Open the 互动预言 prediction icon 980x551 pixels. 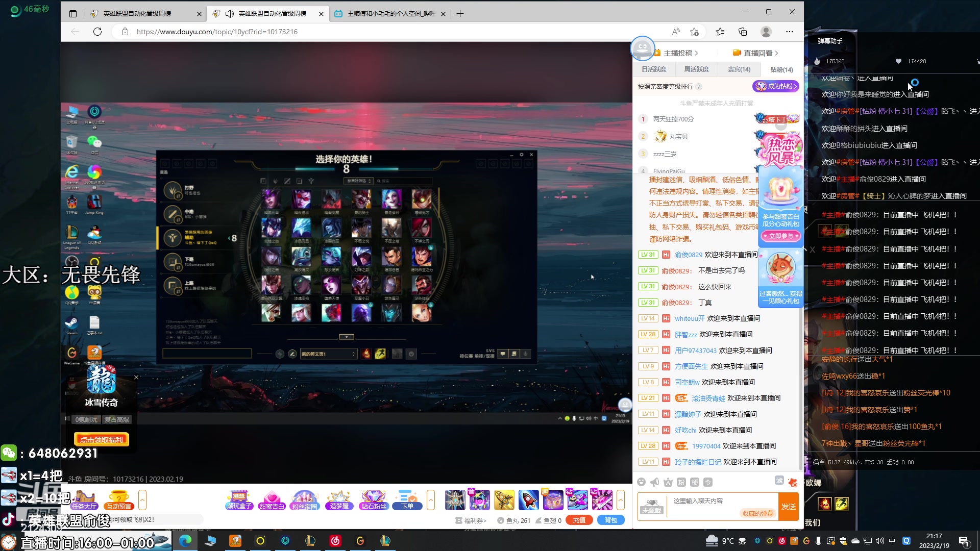(119, 500)
